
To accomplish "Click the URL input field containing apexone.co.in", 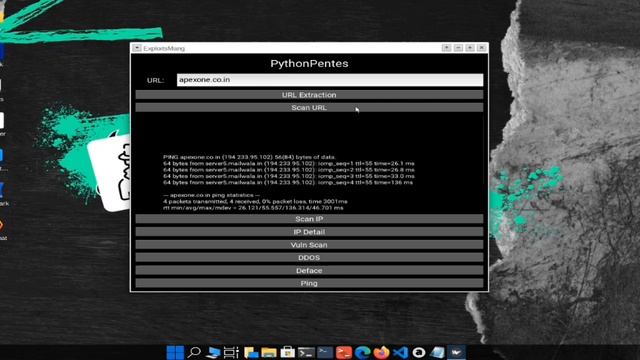I will [x=330, y=80].
